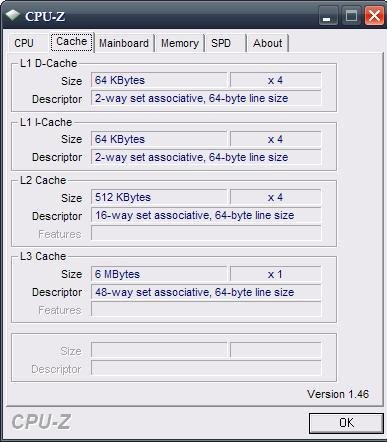Click the OK button

[x=346, y=423]
